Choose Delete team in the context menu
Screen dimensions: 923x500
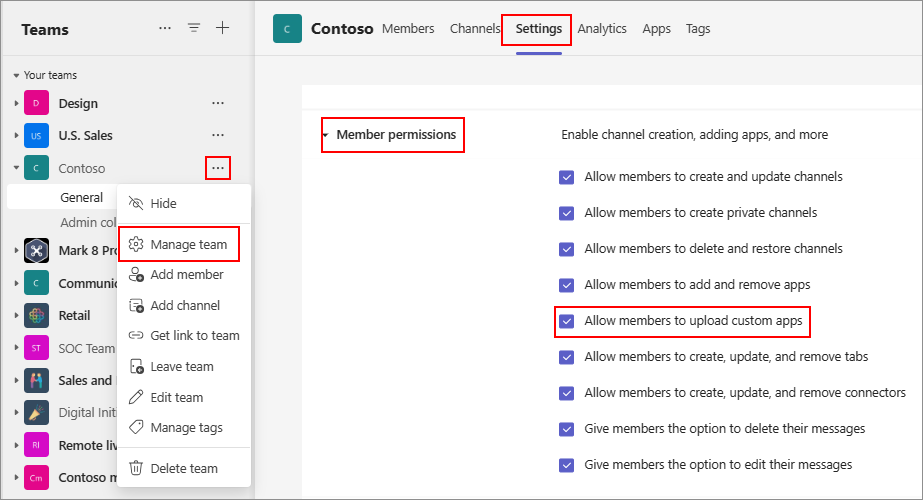pos(183,468)
